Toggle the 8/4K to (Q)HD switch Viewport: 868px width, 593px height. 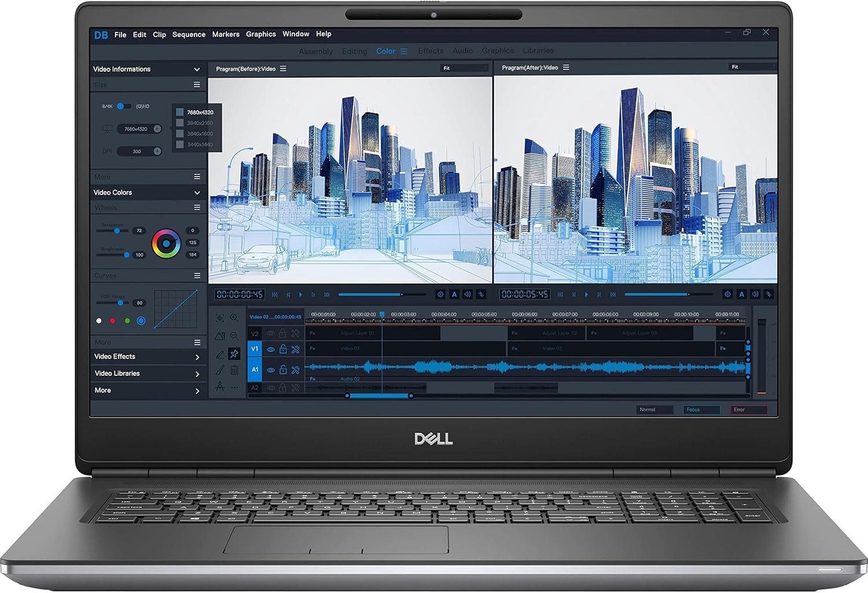pos(124,106)
